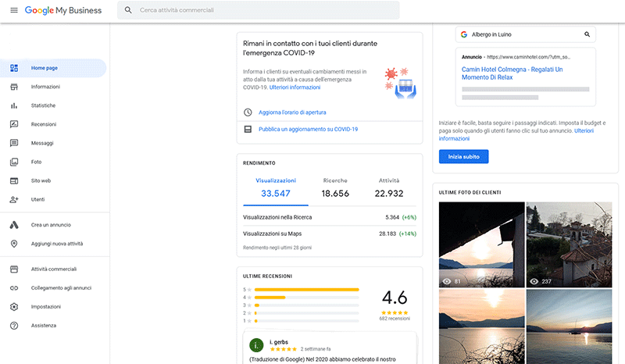The width and height of the screenshot is (625, 364).
Task: Open bottom-left sunset lake photo
Action: point(481,327)
